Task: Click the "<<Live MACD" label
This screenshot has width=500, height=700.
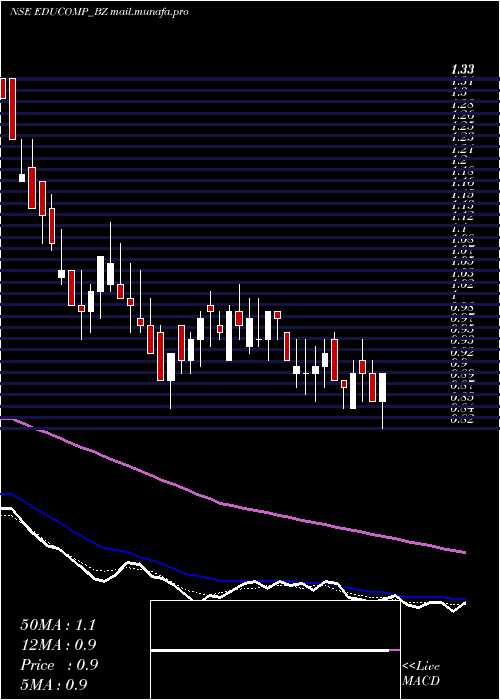Action: [x=421, y=674]
